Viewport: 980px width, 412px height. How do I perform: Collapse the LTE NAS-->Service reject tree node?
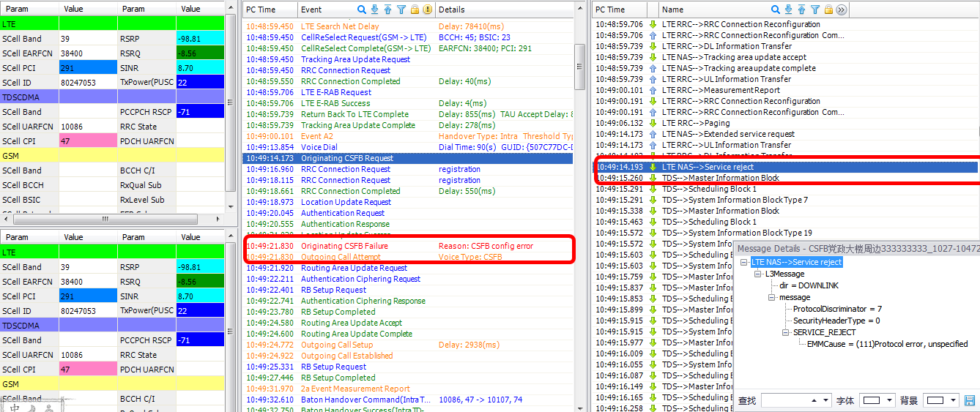click(745, 262)
